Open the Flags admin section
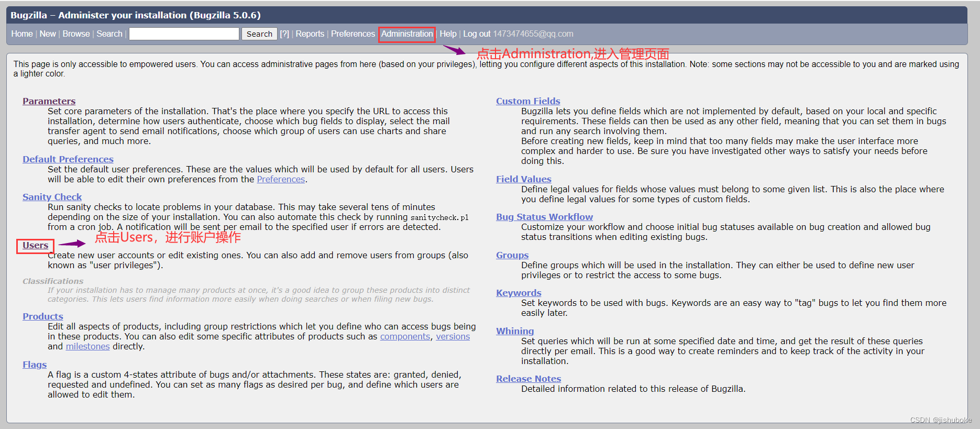This screenshot has width=980, height=429. tap(35, 365)
